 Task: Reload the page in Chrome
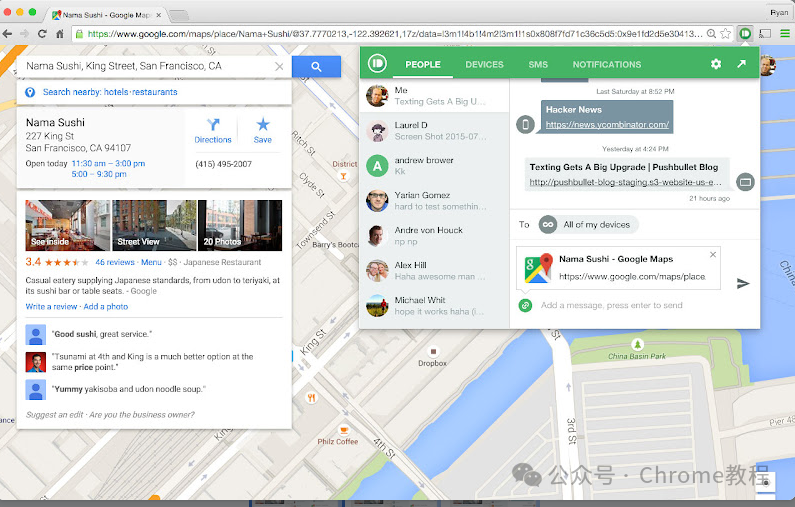pos(42,34)
